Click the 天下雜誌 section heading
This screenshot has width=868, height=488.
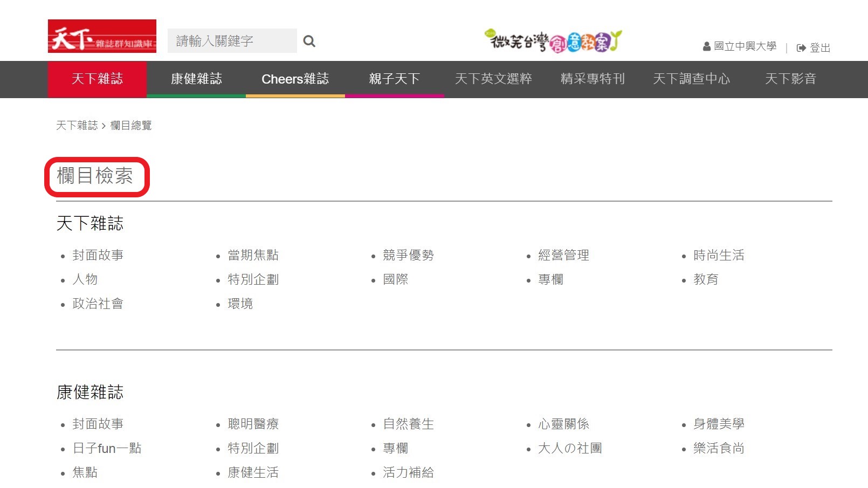click(90, 223)
